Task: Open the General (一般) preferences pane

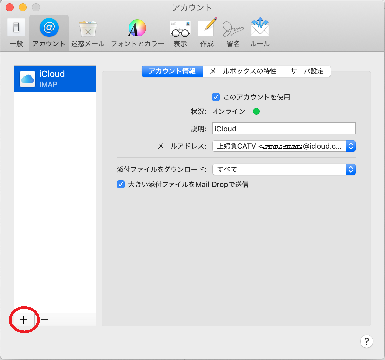Action: click(16, 33)
